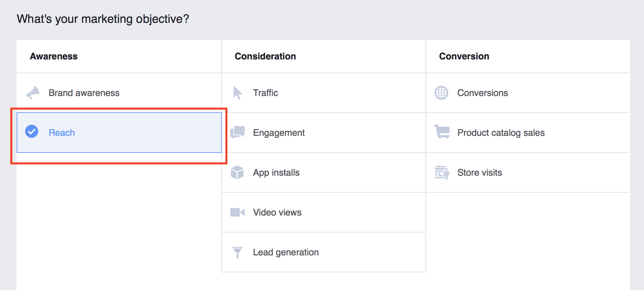Select the Product catalog sales text
The height and width of the screenshot is (290, 644).
[x=501, y=133]
